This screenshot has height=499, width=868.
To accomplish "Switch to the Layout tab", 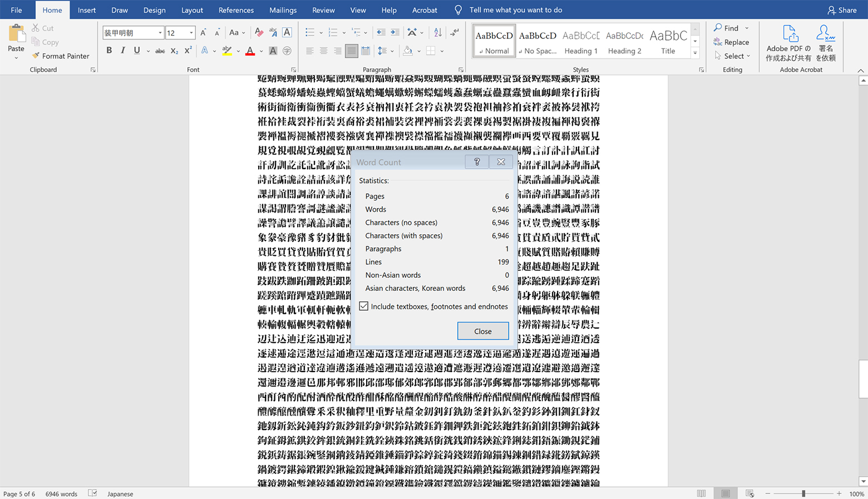I will pyautogui.click(x=192, y=10).
